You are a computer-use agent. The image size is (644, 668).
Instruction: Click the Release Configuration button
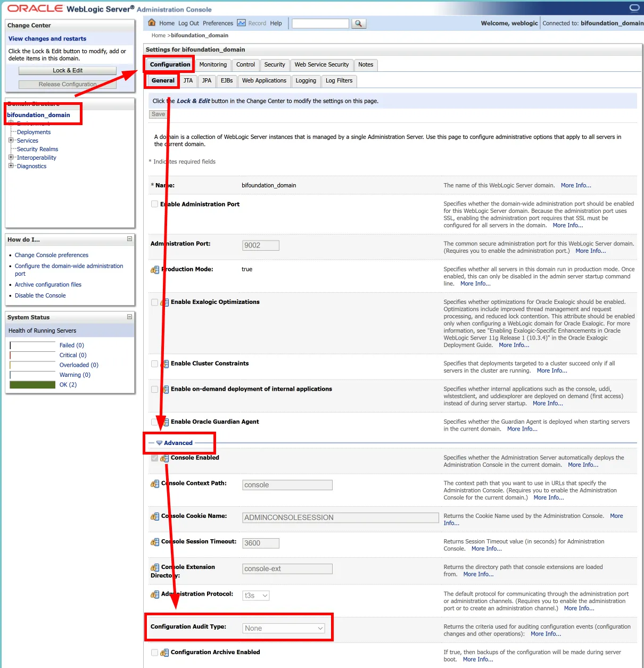(x=68, y=84)
